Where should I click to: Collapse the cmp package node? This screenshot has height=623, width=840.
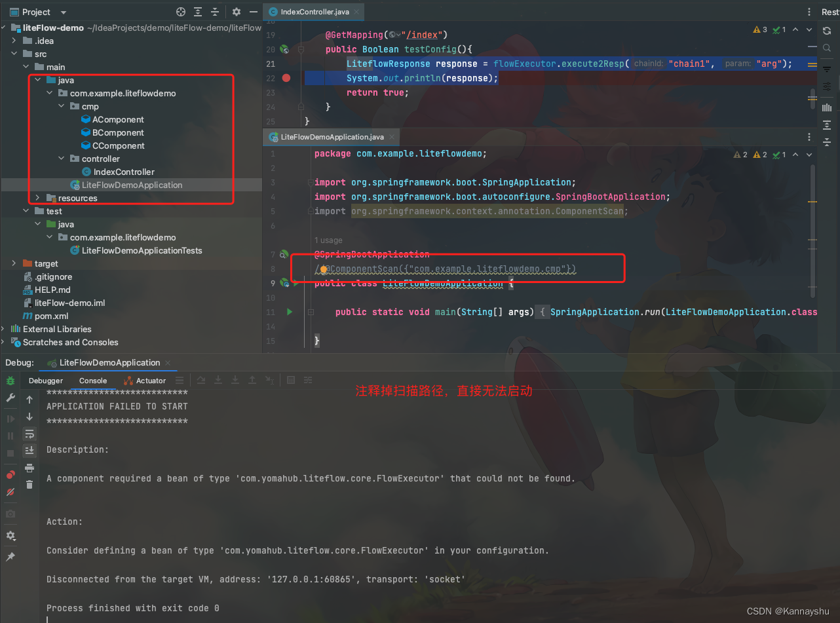(61, 106)
